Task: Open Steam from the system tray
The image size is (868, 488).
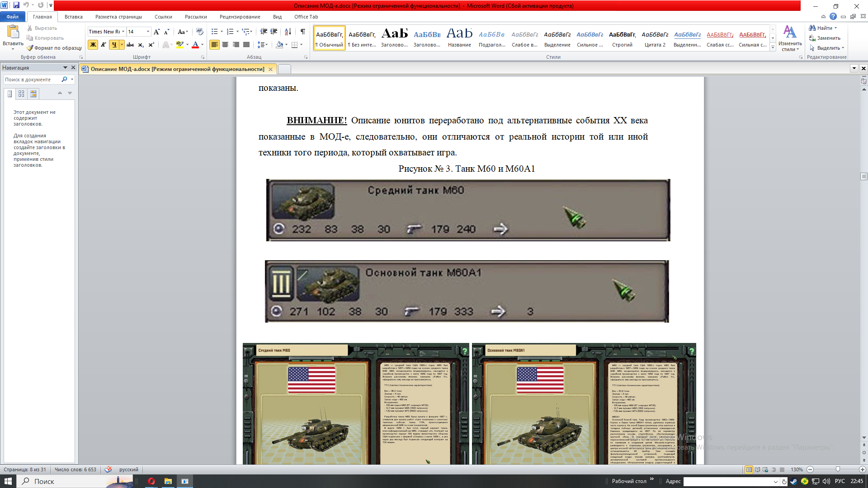Action: tap(793, 481)
